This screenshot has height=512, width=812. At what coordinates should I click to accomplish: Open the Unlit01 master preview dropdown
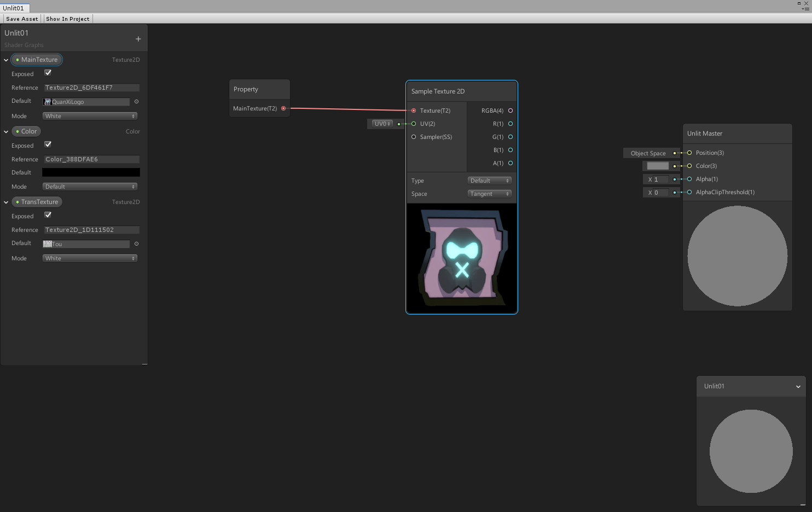pos(797,386)
